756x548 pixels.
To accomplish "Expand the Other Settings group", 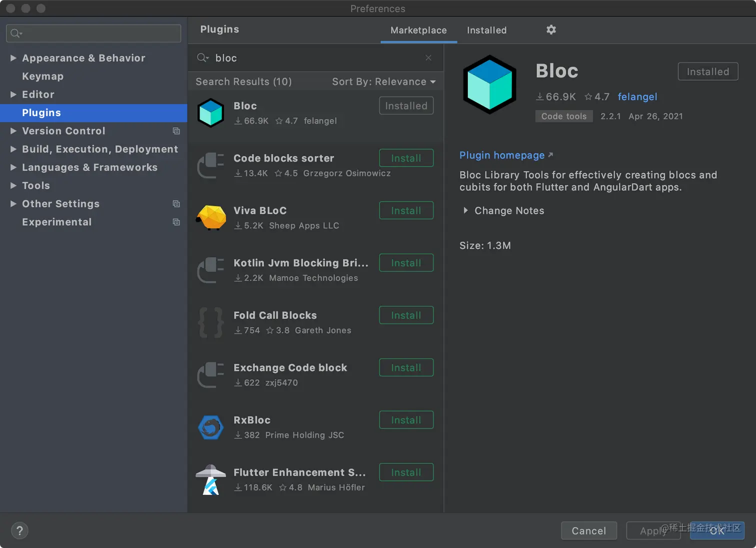I will pyautogui.click(x=13, y=204).
